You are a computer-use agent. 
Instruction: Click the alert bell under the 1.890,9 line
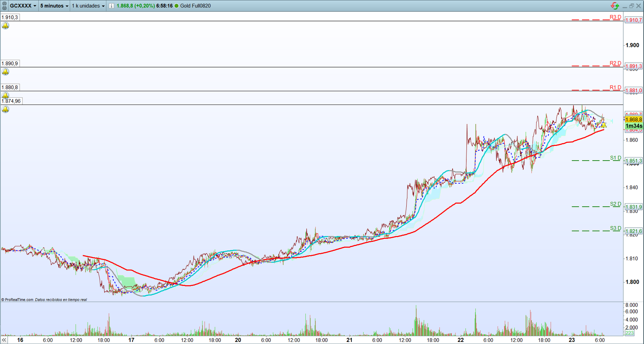coord(6,72)
